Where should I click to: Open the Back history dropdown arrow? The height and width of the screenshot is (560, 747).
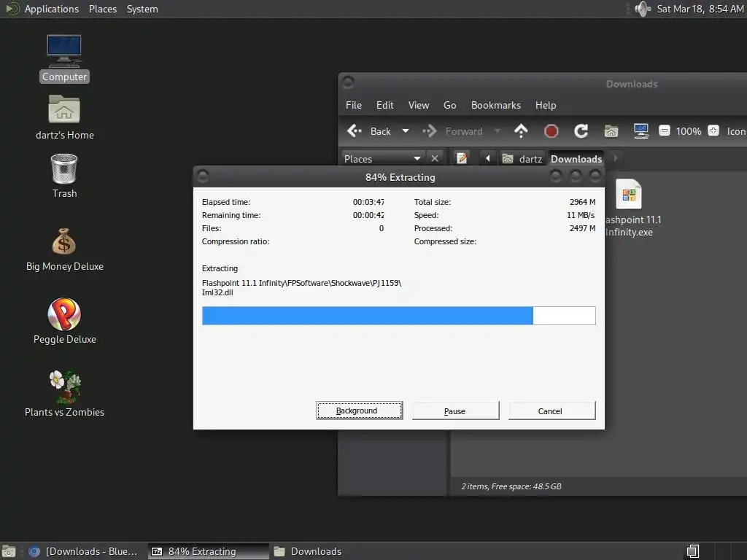pyautogui.click(x=406, y=131)
